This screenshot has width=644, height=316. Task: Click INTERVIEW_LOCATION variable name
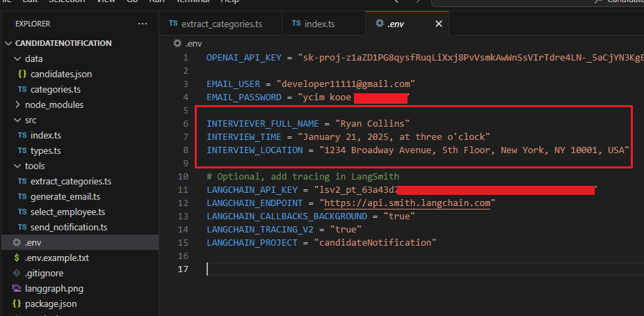tap(255, 150)
